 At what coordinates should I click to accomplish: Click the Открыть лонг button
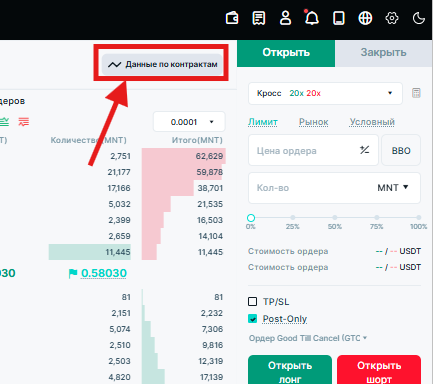[290, 370]
